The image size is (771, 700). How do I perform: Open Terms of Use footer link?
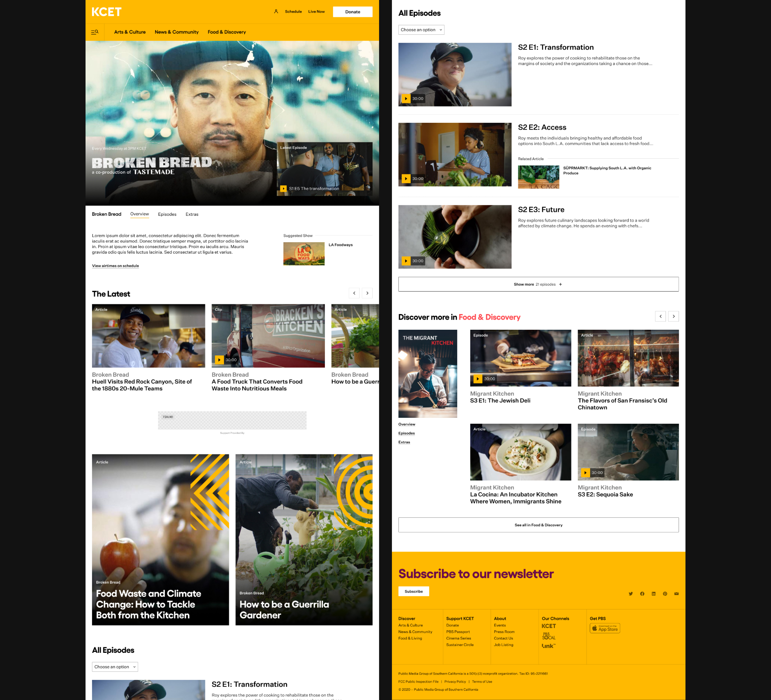pyautogui.click(x=482, y=682)
